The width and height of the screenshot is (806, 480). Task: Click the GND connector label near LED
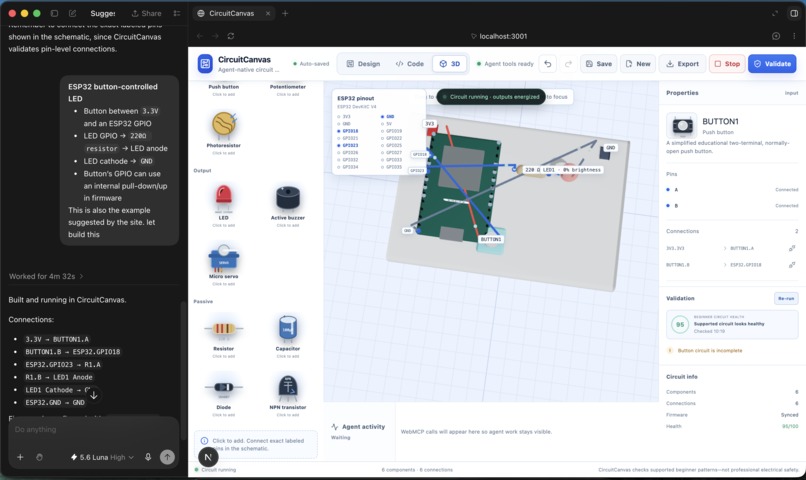pos(610,147)
